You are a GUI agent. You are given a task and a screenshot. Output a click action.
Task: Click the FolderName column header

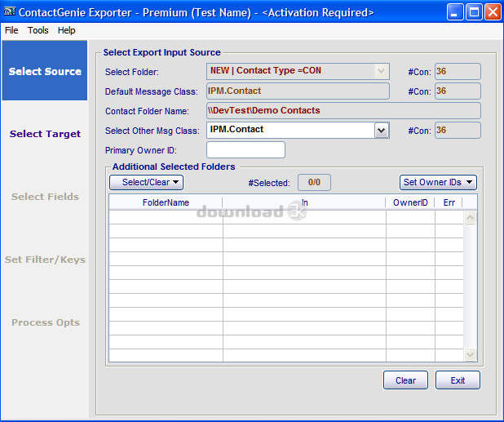166,202
